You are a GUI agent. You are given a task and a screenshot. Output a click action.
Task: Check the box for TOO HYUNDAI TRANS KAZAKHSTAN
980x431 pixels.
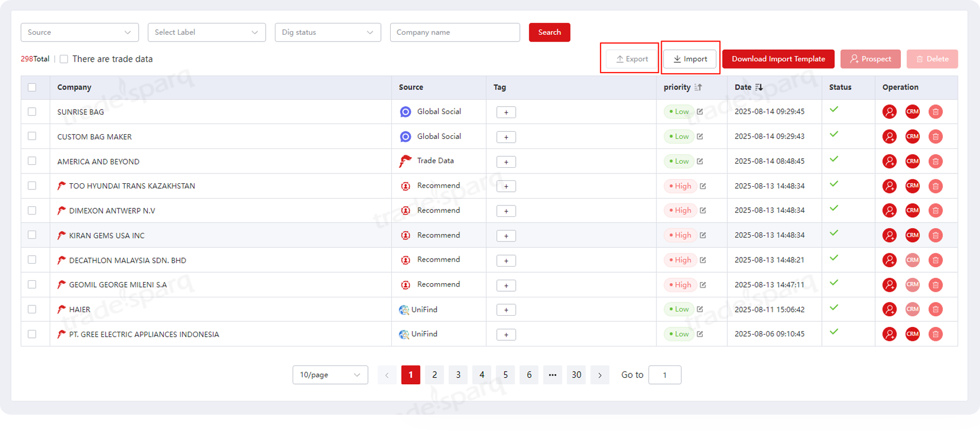point(32,186)
